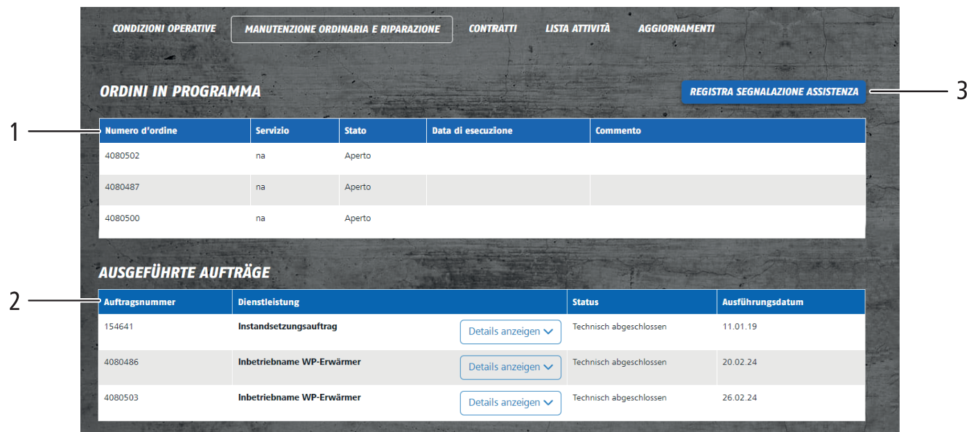Select order number 4080502
The image size is (980, 432).
click(x=122, y=156)
